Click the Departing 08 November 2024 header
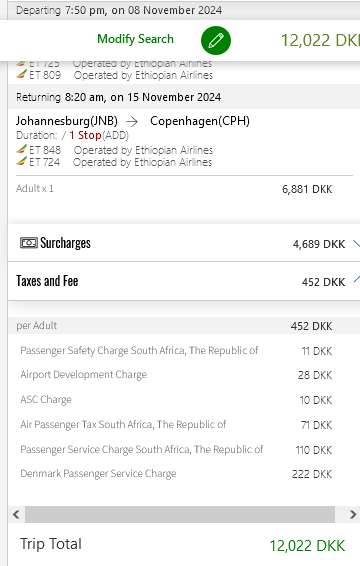 119,10
